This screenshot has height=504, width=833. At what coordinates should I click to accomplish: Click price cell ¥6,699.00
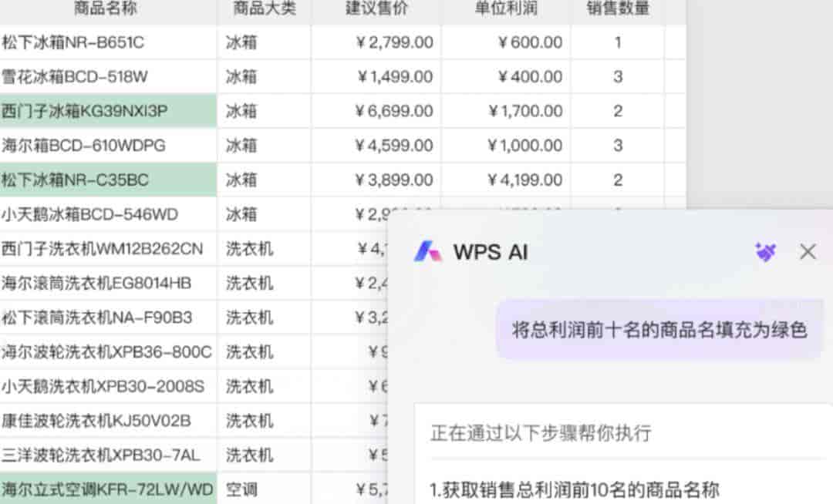[376, 112]
